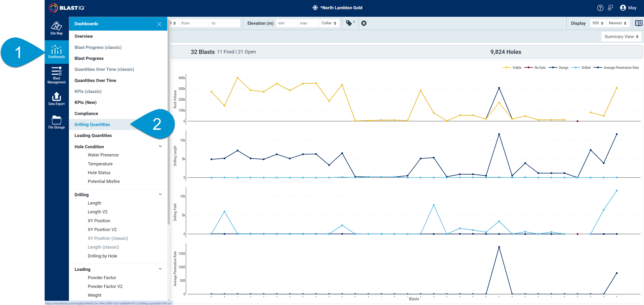Open the Powder Factor V2 link
Screen dimensions: 644x305
(105, 286)
